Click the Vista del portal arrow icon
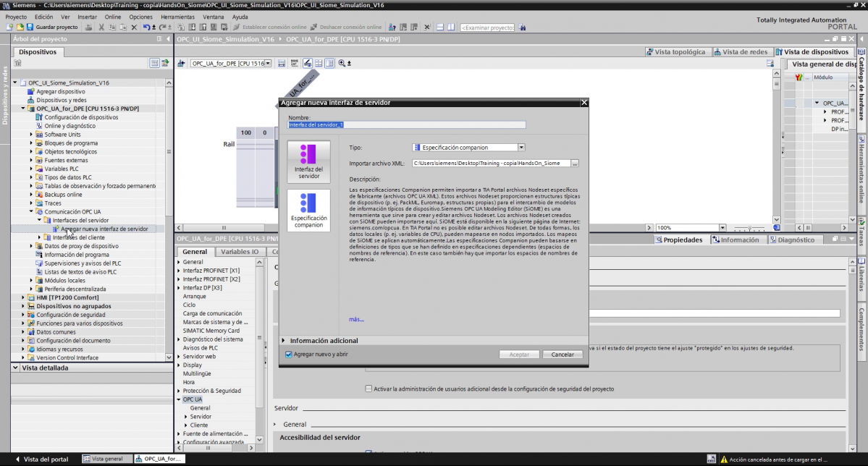 coord(17,459)
